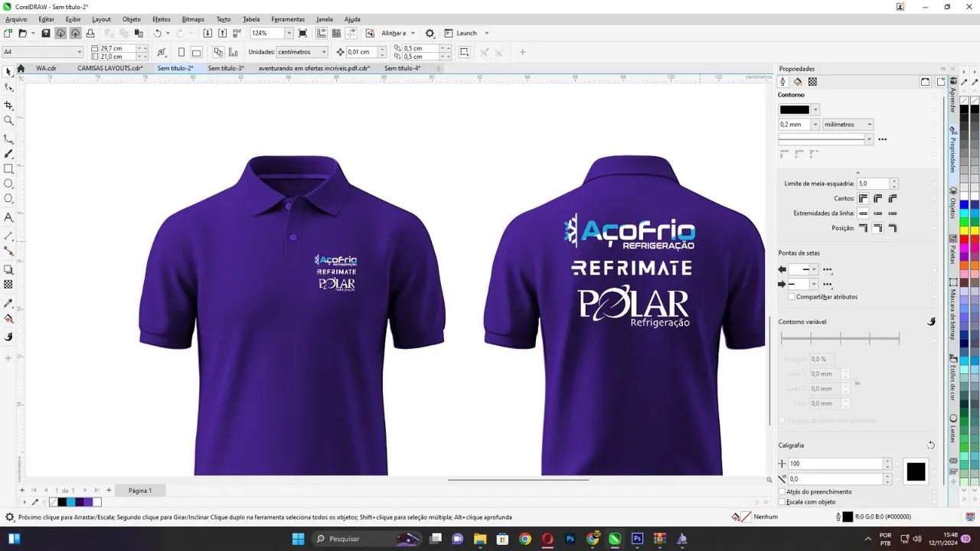
Task: Open the start arrowhead dropdown
Action: tap(815, 269)
